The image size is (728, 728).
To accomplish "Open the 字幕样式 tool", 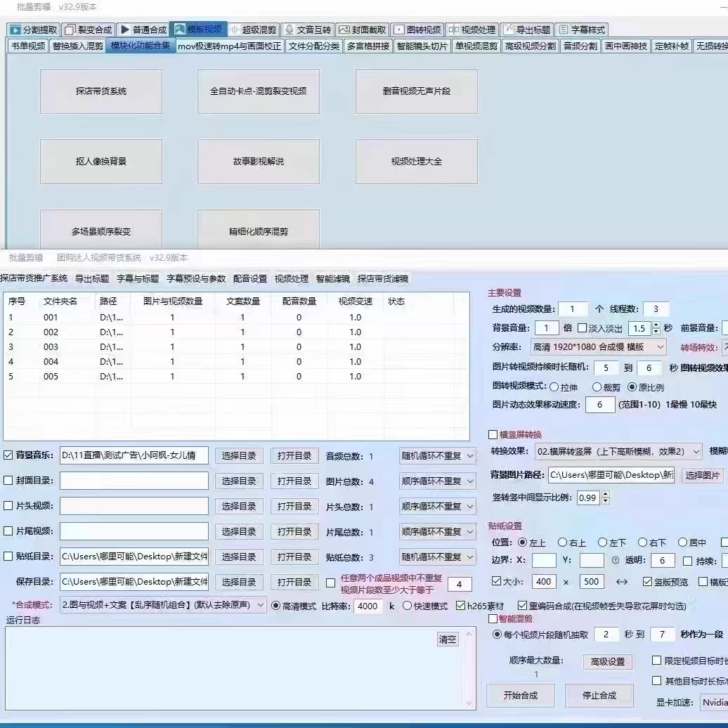I will [x=582, y=30].
